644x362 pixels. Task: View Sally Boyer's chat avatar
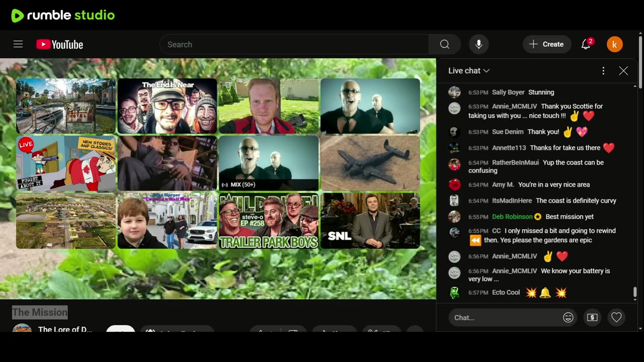[454, 92]
